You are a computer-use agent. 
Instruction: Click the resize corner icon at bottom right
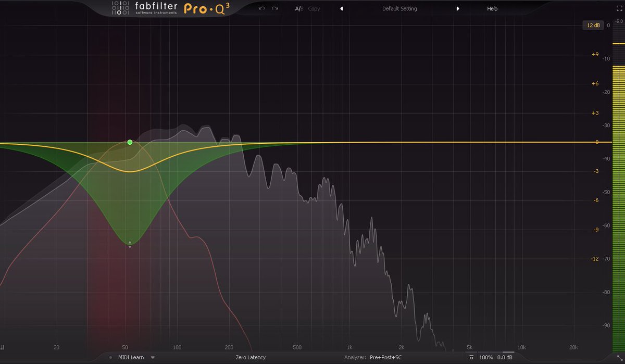(619, 358)
